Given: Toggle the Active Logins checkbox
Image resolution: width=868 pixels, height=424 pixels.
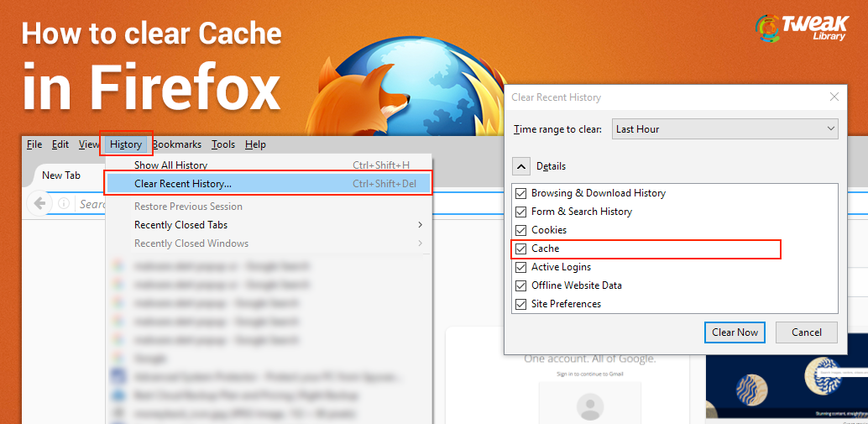Looking at the screenshot, I should click(520, 267).
